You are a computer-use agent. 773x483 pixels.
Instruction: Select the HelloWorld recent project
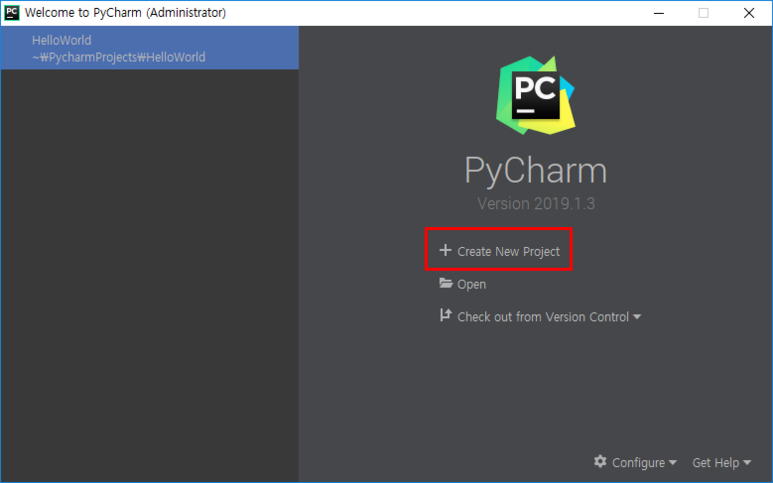click(150, 48)
